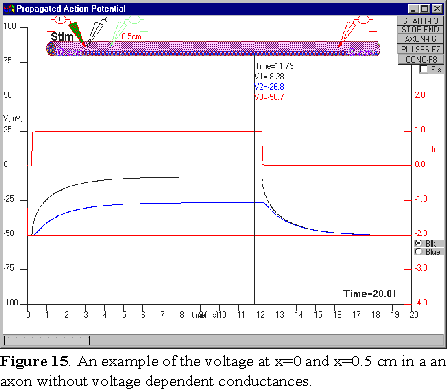Maximize the Propagated Action Potential window
The height and width of the screenshot is (392, 447).
pos(425,9)
